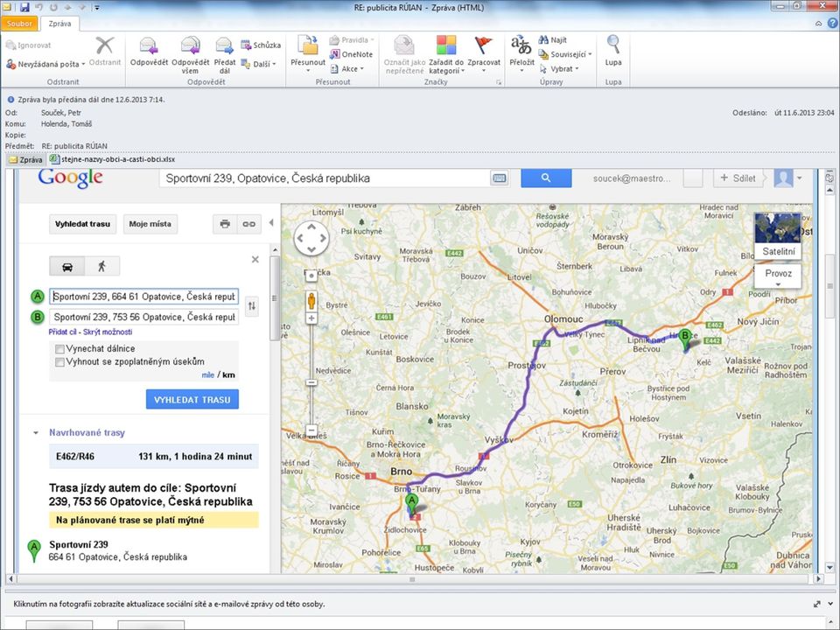This screenshot has width=840, height=630.
Task: Click the directions panel vertical scrollbar
Action: click(x=275, y=297)
